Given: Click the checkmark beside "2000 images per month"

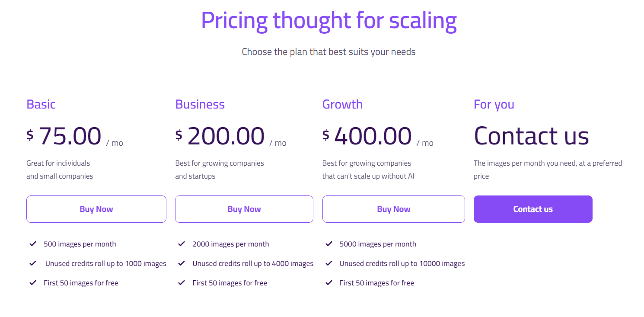Looking at the screenshot, I should click(181, 243).
